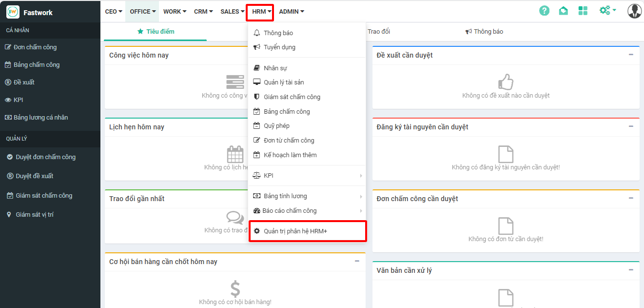644x308 pixels.
Task: Open the green apps grid icon
Action: point(583,11)
